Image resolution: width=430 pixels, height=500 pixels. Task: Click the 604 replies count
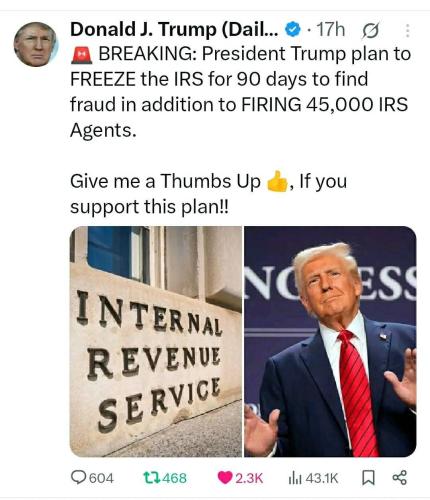(x=102, y=478)
